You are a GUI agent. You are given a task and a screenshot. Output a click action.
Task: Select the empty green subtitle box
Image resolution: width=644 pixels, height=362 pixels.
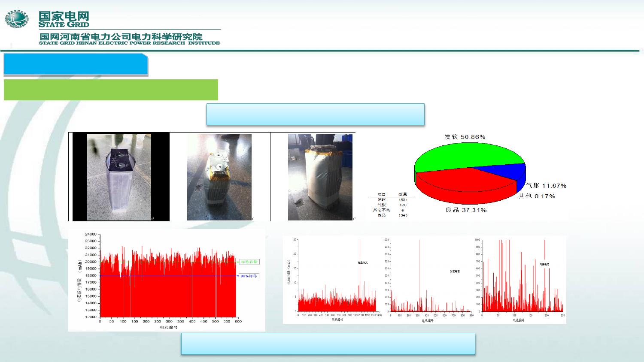click(x=111, y=90)
